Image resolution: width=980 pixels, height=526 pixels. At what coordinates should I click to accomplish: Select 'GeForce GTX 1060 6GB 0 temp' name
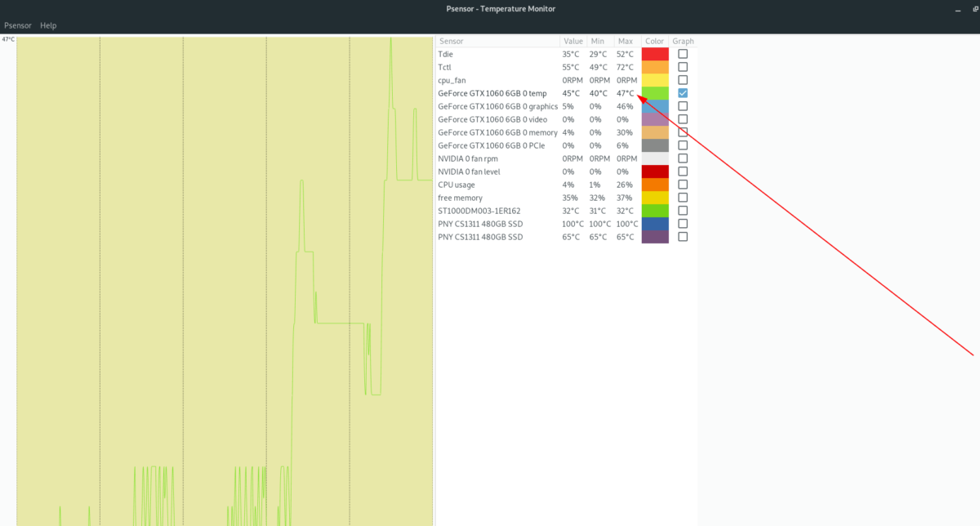pyautogui.click(x=492, y=93)
